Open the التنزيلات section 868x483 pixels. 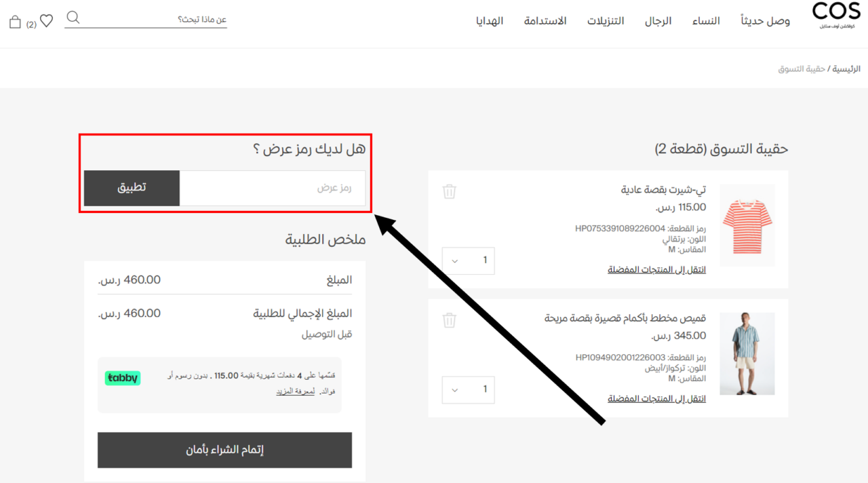point(606,20)
